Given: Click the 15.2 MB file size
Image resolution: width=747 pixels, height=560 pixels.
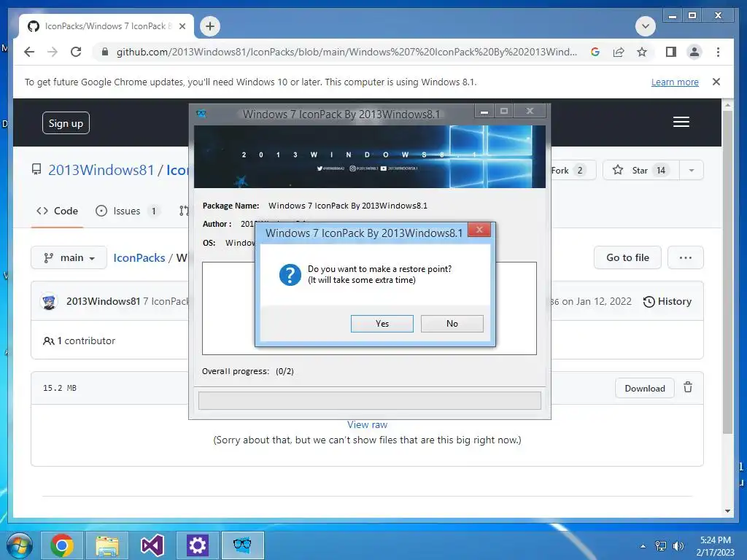Looking at the screenshot, I should point(60,388).
